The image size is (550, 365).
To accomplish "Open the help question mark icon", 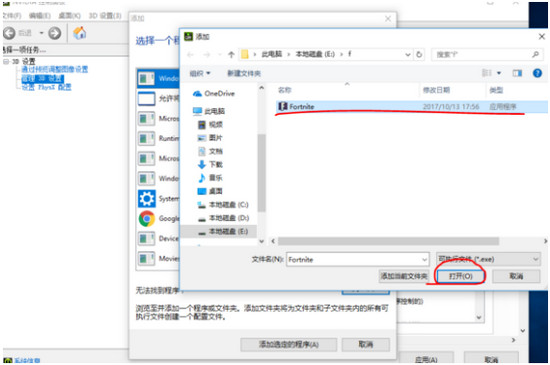I will coord(537,73).
